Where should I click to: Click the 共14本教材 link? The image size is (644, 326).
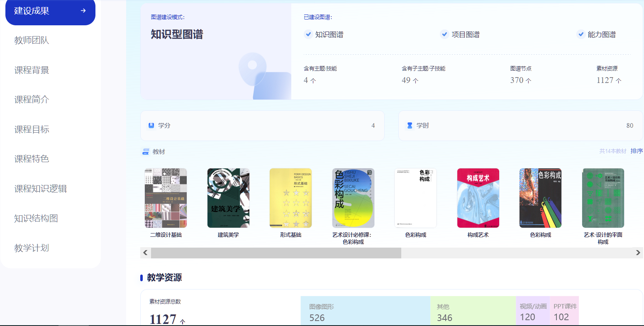[x=612, y=151]
